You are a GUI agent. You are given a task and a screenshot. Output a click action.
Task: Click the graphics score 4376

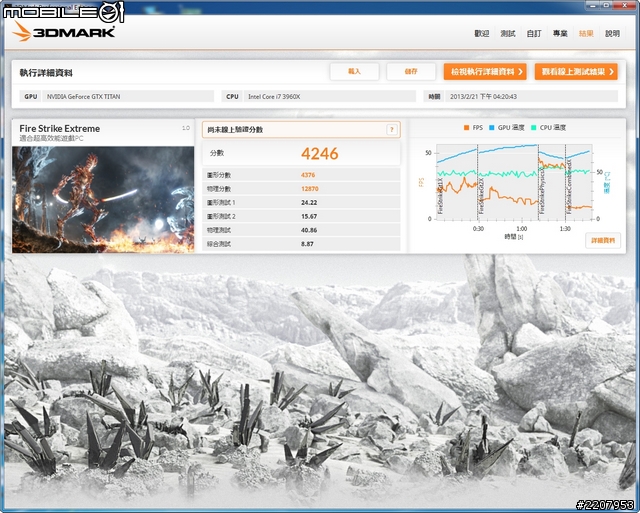click(x=308, y=175)
